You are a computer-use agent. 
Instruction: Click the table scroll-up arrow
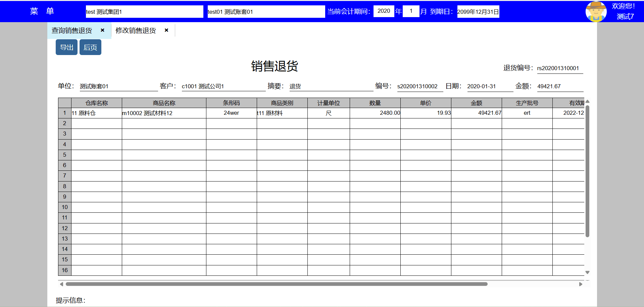point(587,101)
